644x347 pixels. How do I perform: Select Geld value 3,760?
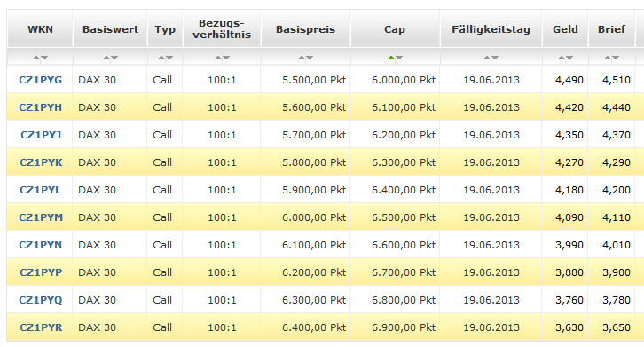click(x=569, y=300)
